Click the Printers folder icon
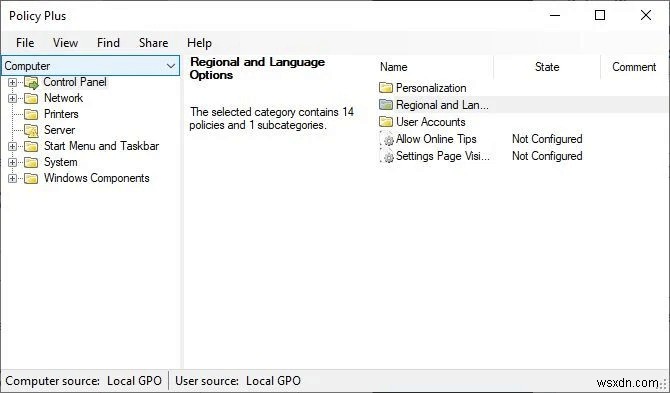The width and height of the screenshot is (670, 393). pyautogui.click(x=31, y=114)
